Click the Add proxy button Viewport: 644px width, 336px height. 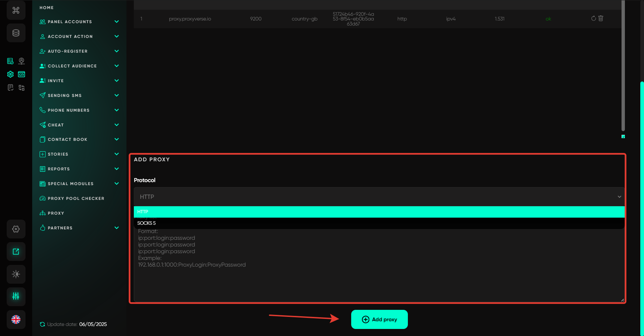379,320
